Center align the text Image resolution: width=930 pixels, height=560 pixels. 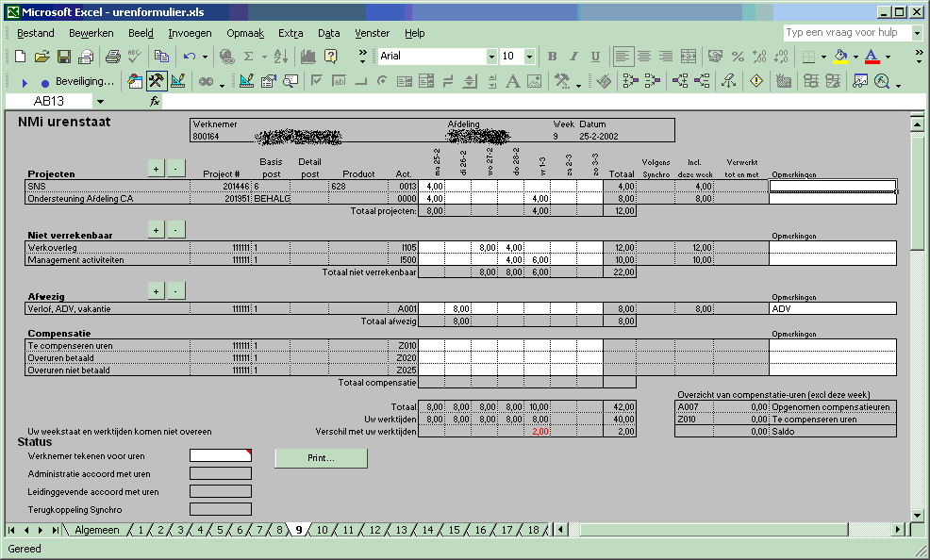tap(644, 57)
